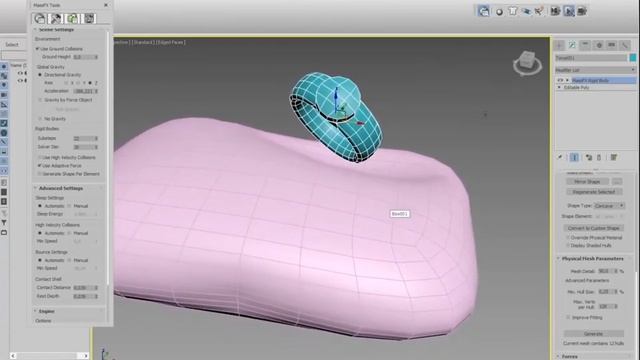The width and height of the screenshot is (640, 360).
Task: Click the Pin Stack icon under the modifier stack
Action: 560,157
